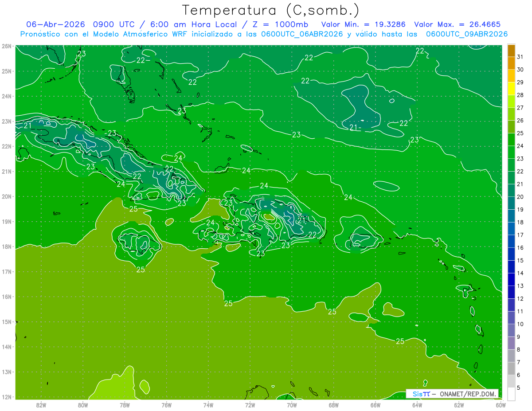Click the 60W longitude axis label

[501, 405]
